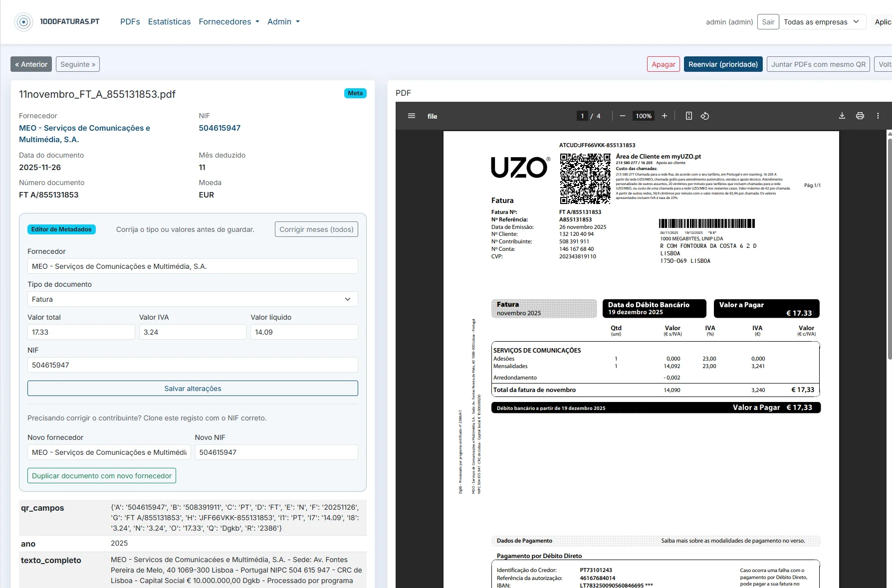Viewport: 892px width, 588px height.
Task: Open the Todas as empresas selector
Action: [822, 22]
